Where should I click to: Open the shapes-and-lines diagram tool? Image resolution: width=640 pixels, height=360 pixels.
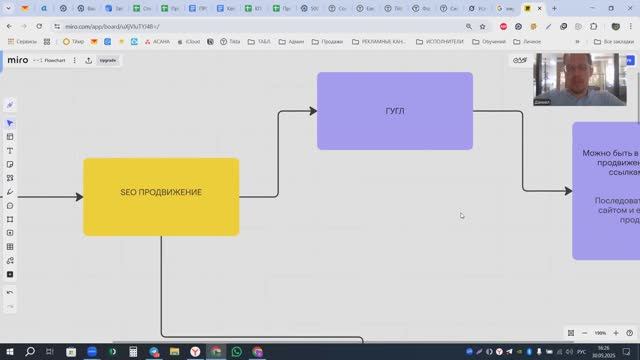(10, 261)
